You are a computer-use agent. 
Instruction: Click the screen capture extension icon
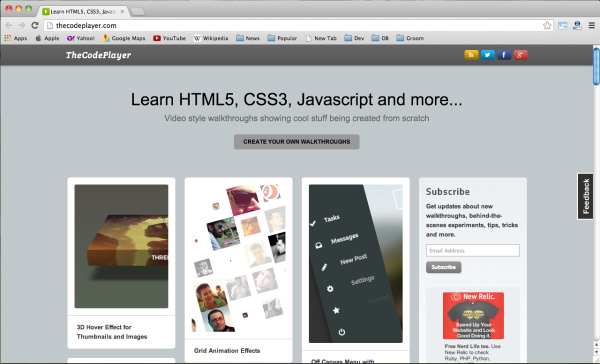[562, 26]
